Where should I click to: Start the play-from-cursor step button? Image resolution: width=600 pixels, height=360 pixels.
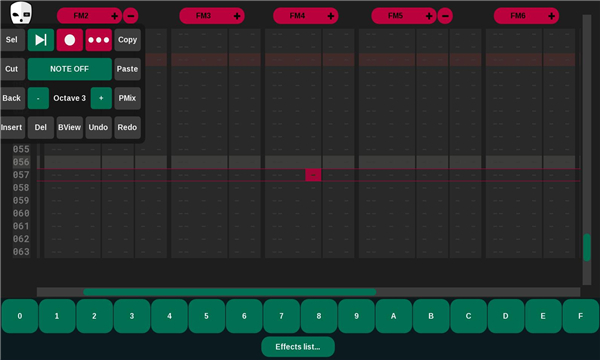tap(41, 40)
